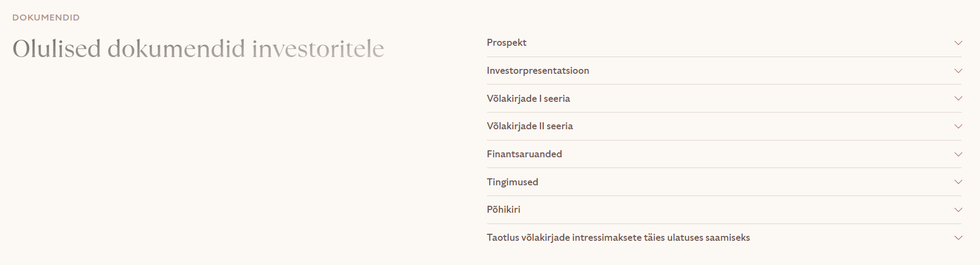Click the Olulised dokumendid investoritele heading
The image size is (980, 265).
click(198, 48)
